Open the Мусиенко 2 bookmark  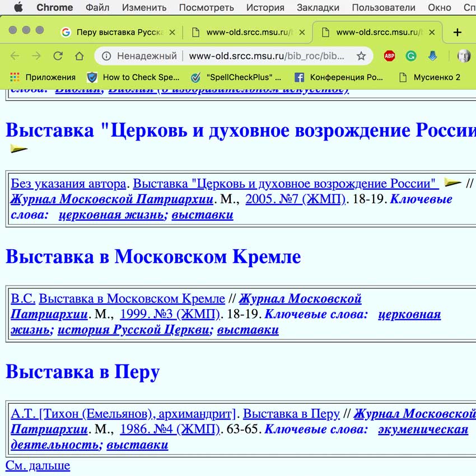430,77
